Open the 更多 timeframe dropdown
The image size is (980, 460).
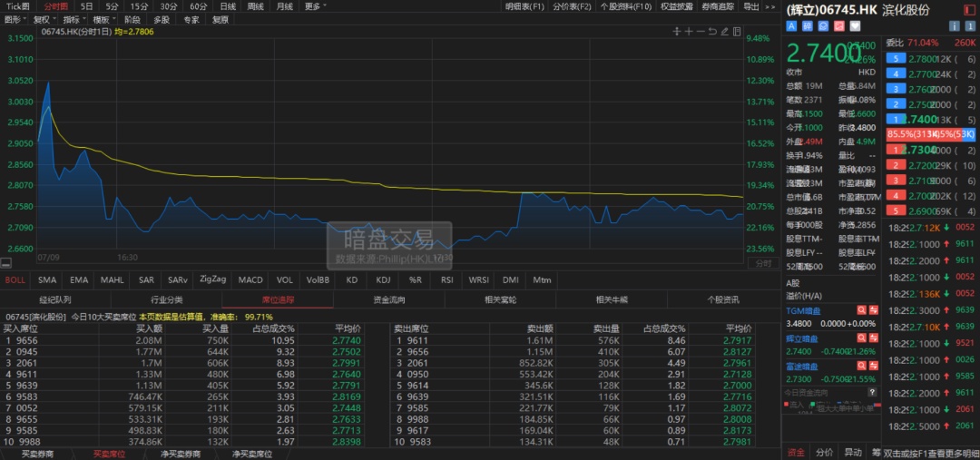coord(315,6)
